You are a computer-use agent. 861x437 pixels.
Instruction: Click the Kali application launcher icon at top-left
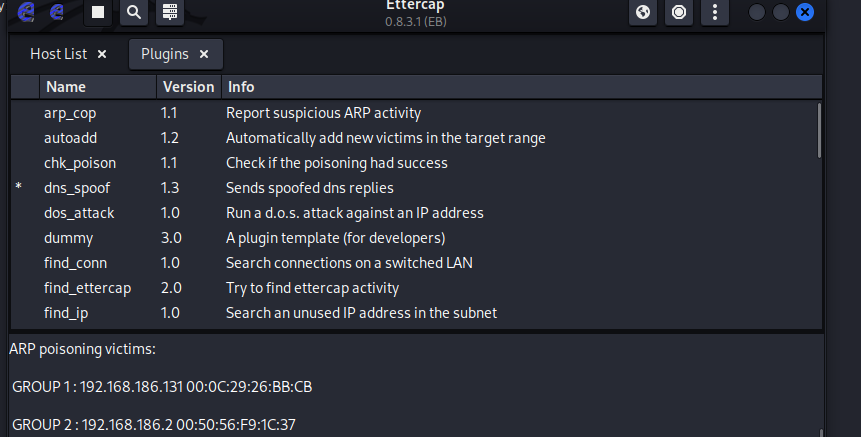27,12
